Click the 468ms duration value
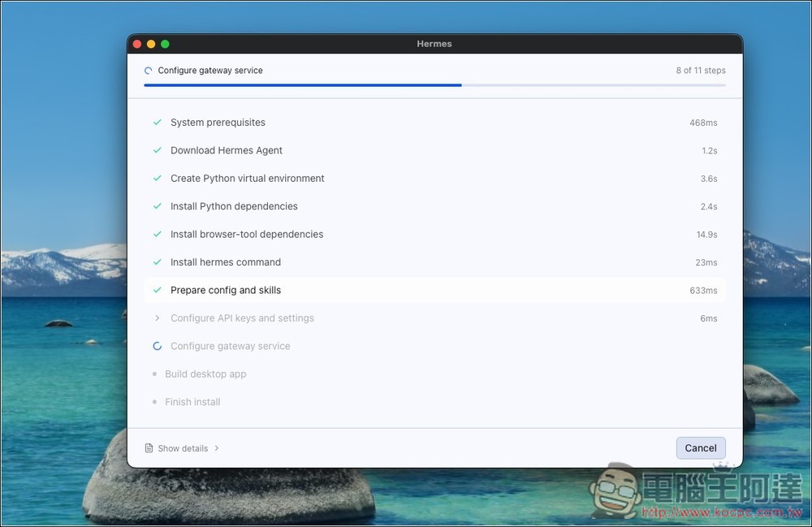The height and width of the screenshot is (527, 812). pos(703,123)
